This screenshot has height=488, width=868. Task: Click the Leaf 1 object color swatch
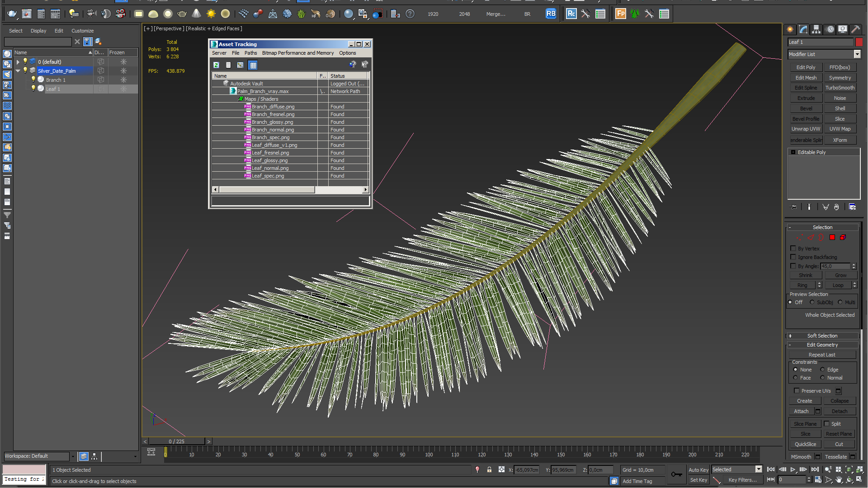tap(859, 42)
